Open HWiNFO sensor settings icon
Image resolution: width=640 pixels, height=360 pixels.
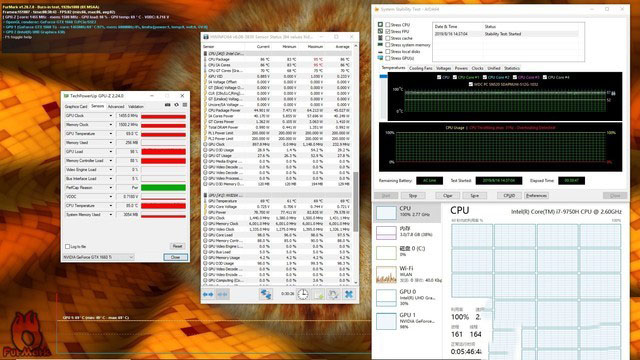(333, 294)
